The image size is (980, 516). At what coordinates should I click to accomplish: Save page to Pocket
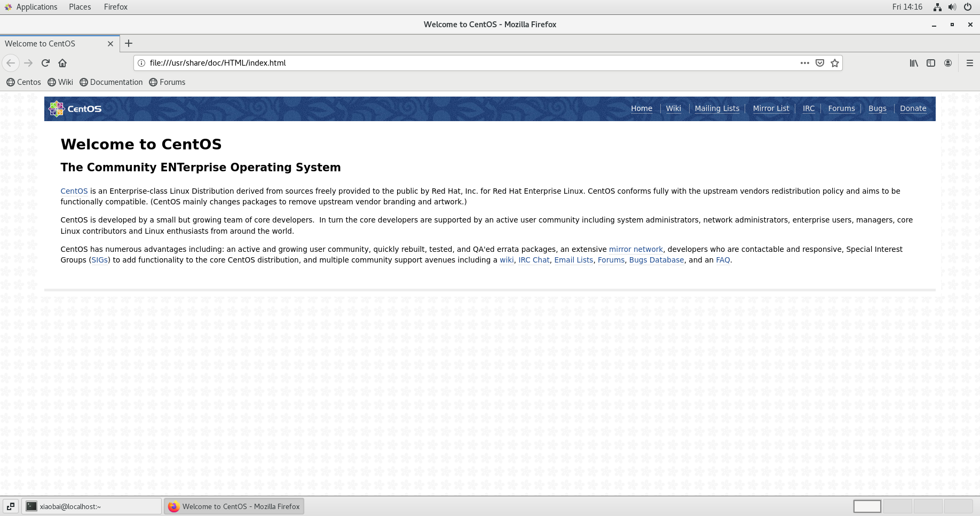(820, 63)
